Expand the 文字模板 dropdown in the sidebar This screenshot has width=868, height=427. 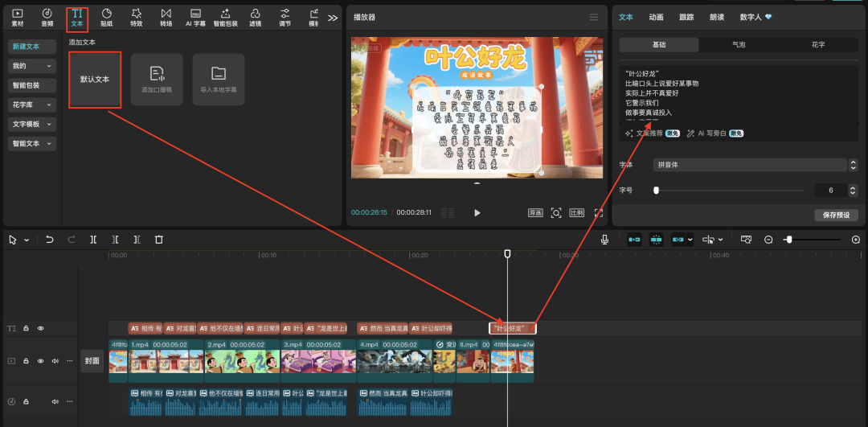32,124
